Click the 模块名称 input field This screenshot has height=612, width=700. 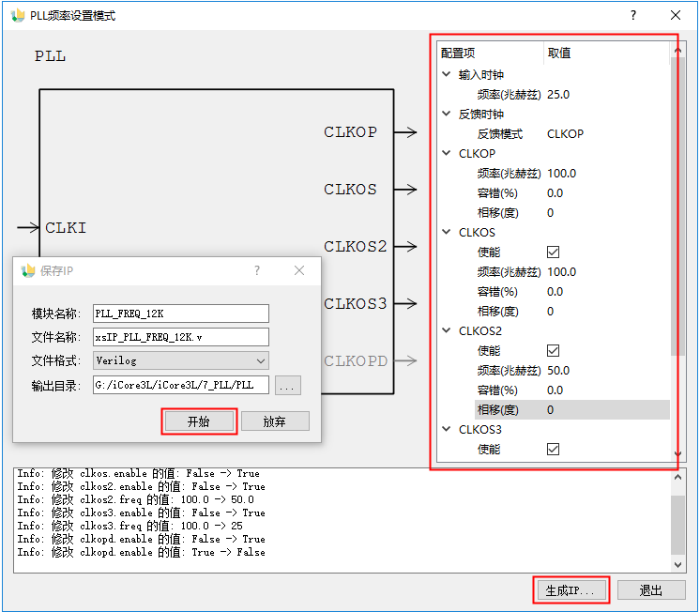[x=181, y=314]
